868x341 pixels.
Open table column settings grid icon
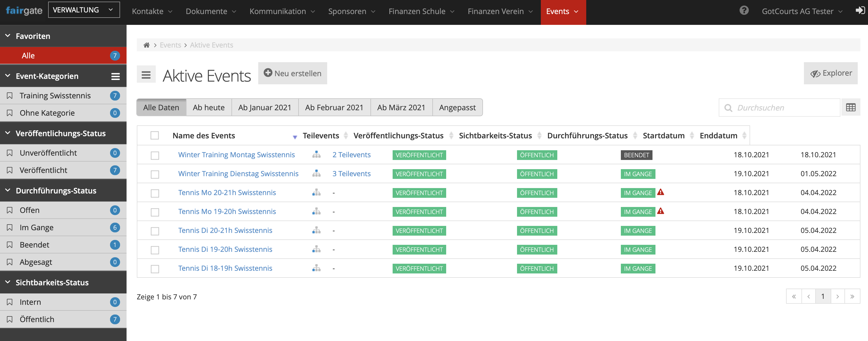(850, 107)
